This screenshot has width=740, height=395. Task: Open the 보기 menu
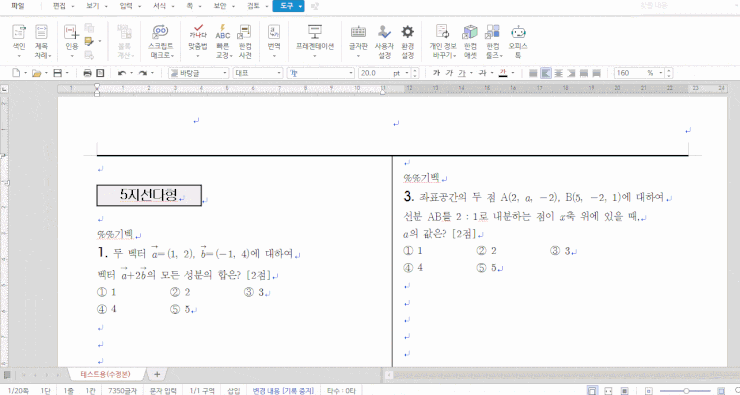point(92,6)
